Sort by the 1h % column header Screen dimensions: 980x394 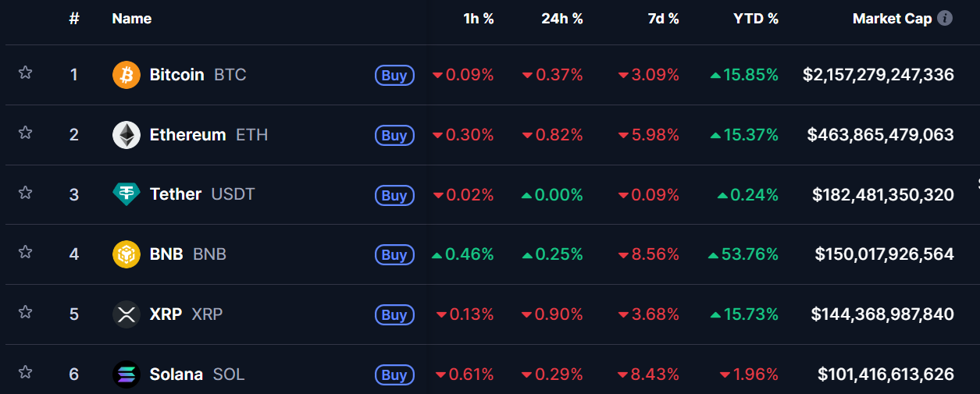pyautogui.click(x=478, y=19)
